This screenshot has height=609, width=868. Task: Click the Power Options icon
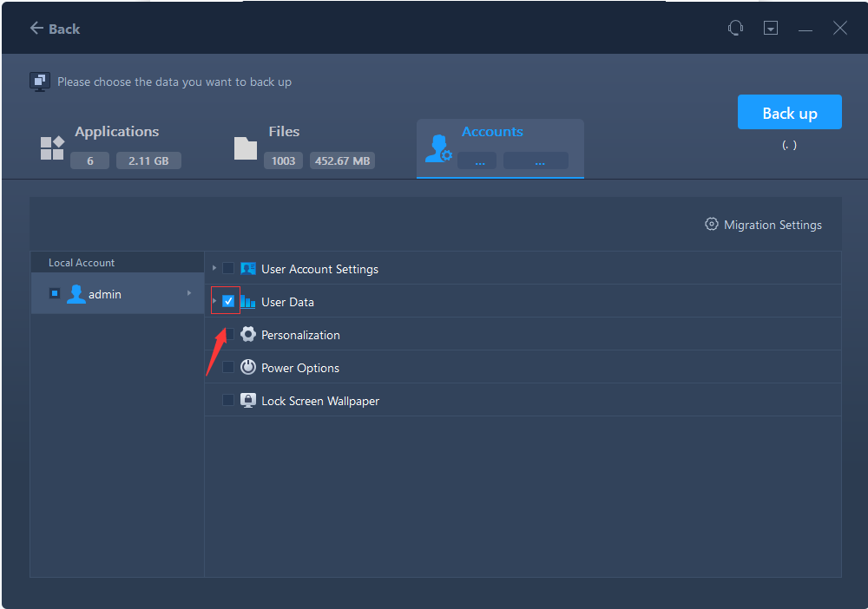248,368
